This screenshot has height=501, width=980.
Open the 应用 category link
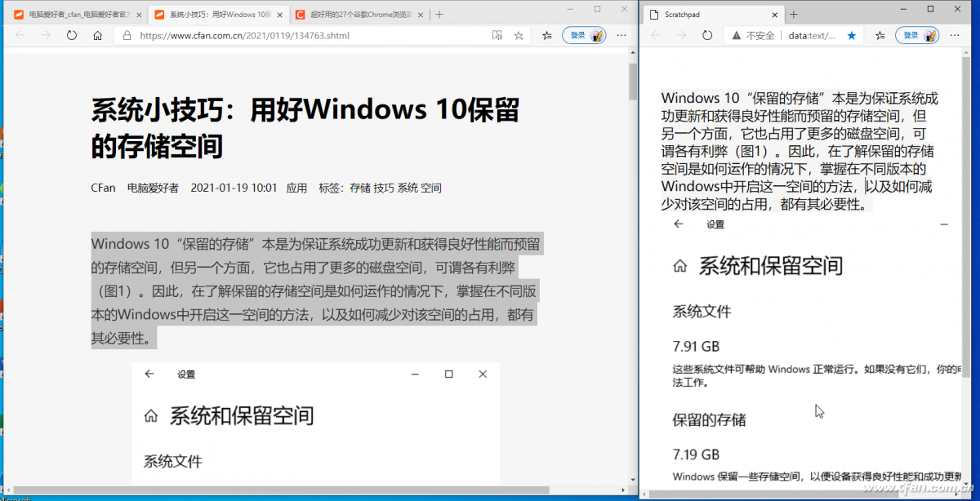tap(296, 188)
